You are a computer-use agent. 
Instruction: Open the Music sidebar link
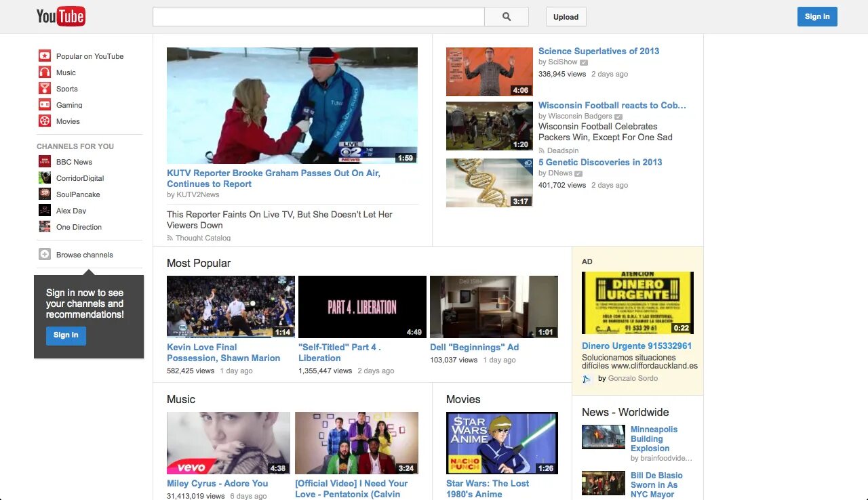(66, 72)
